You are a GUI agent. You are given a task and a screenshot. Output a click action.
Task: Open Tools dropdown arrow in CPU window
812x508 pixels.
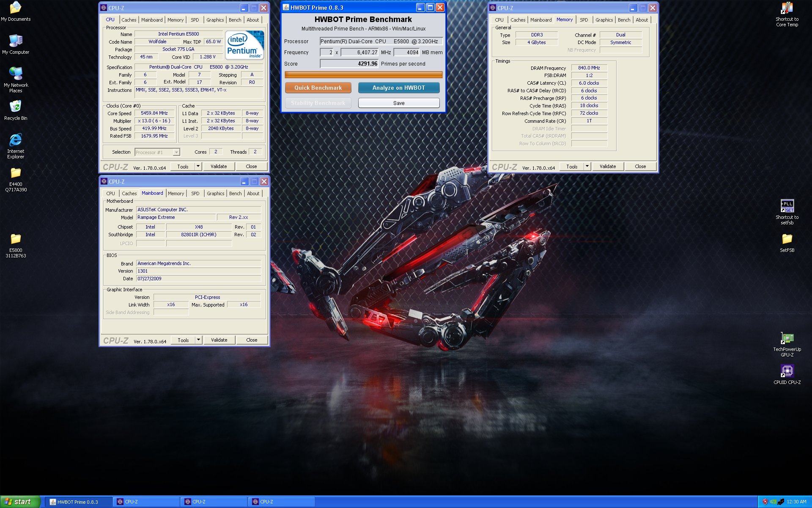pos(198,166)
